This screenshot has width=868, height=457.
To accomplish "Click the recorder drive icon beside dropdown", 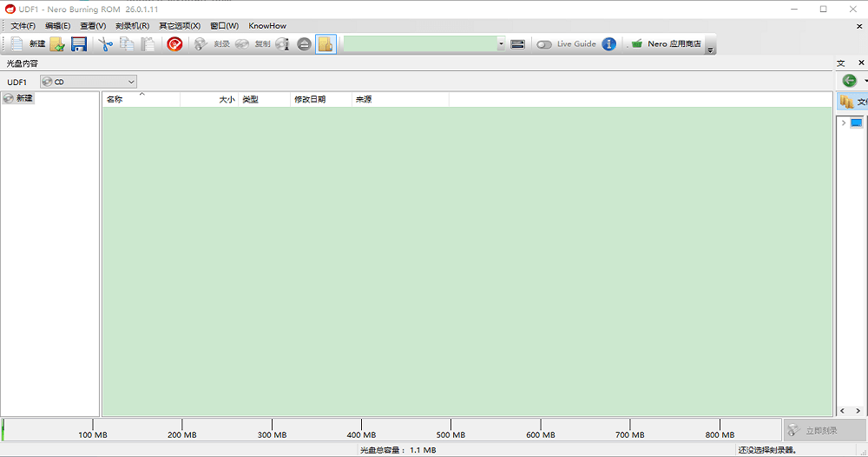I will pyautogui.click(x=517, y=44).
